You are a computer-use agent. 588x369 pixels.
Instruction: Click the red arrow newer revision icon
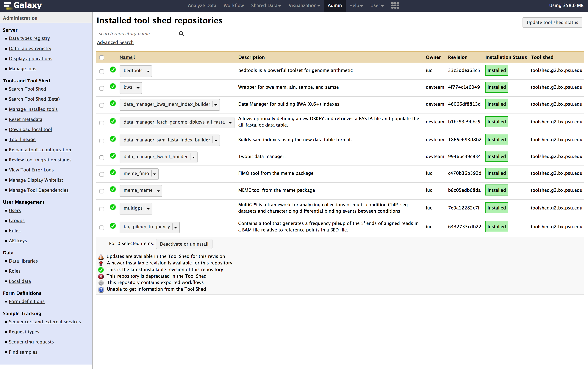pyautogui.click(x=101, y=263)
